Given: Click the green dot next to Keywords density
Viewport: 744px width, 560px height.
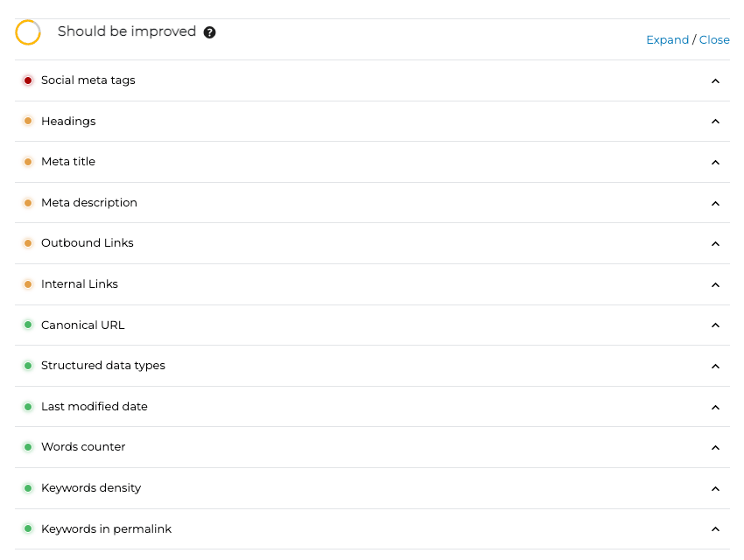Looking at the screenshot, I should pyautogui.click(x=28, y=487).
